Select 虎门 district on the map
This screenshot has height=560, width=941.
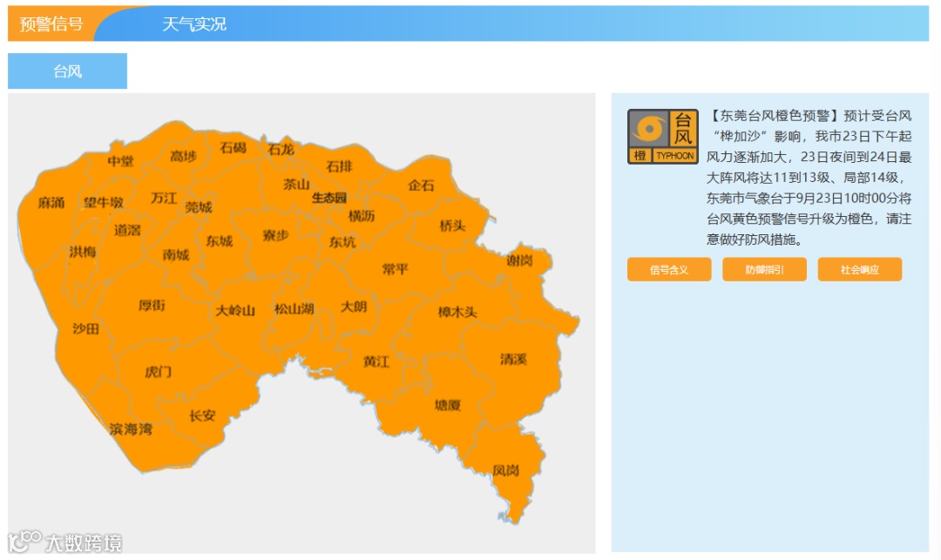coord(158,372)
